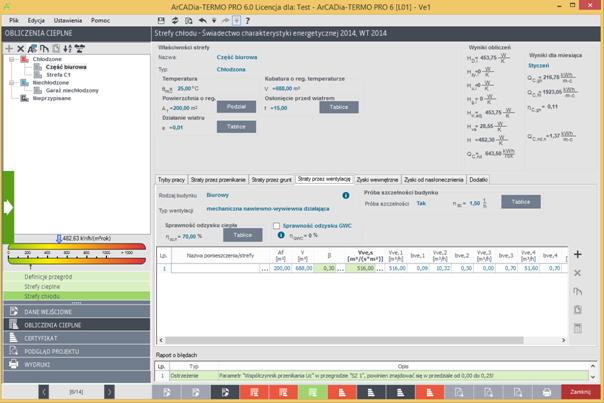This screenshot has height=403, width=604.
Task: Switch to the Tryby pracy tab
Action: pos(171,180)
